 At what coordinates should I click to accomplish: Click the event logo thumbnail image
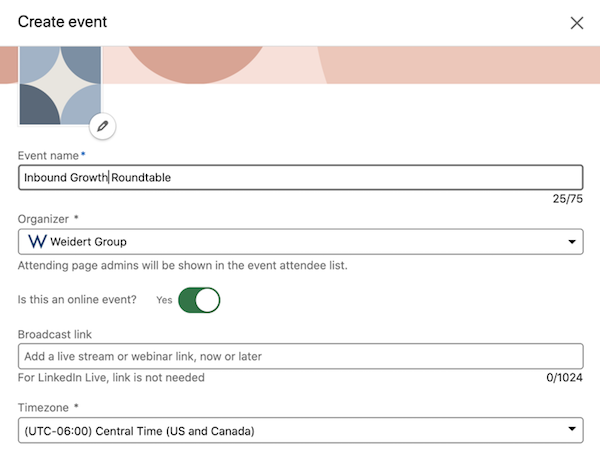60,85
